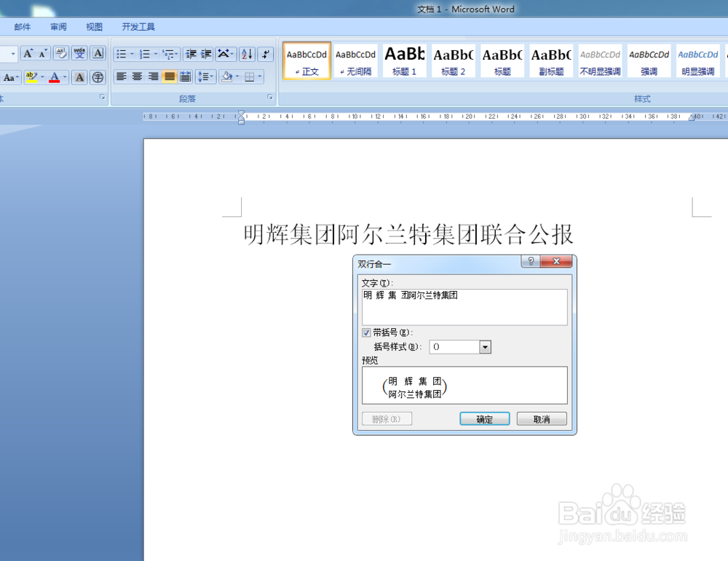
Task: Toggle Character Shading icon
Action: coord(79,77)
